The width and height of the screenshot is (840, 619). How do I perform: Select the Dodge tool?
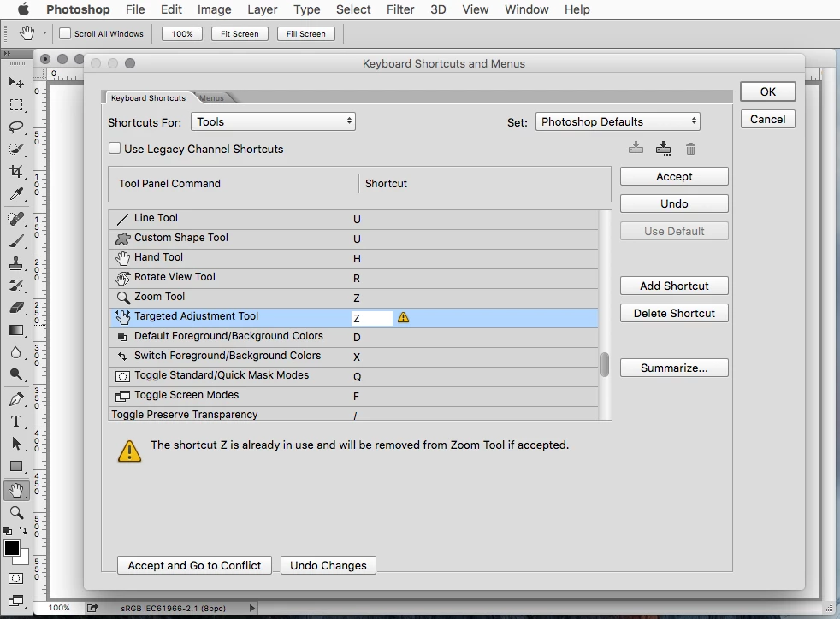click(x=16, y=374)
